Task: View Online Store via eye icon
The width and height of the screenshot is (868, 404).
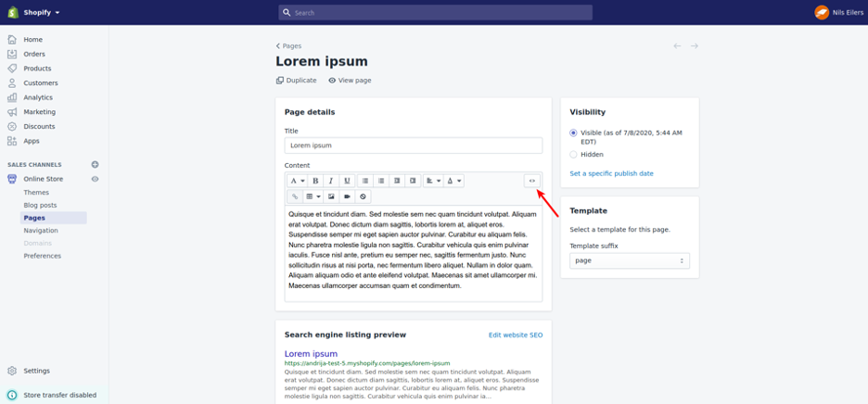Action: [95, 179]
